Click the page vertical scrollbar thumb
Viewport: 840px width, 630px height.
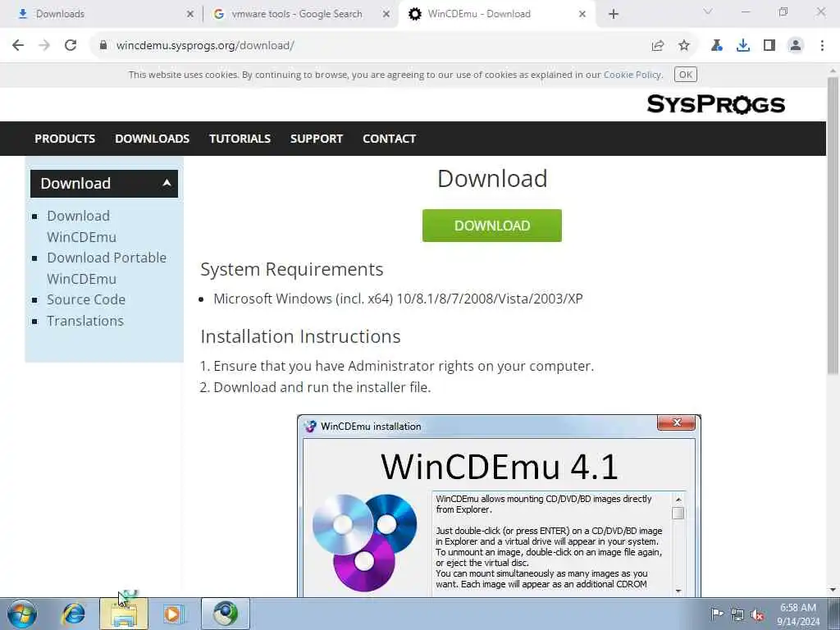click(833, 225)
